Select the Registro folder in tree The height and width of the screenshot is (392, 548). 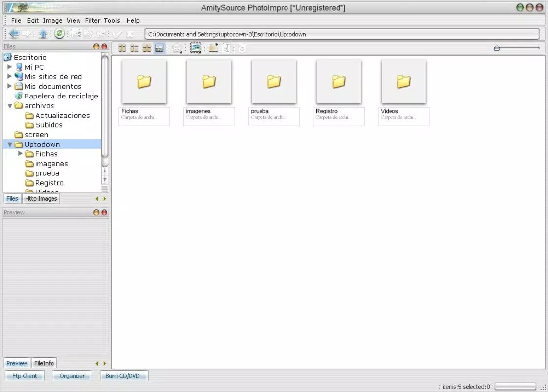tap(49, 183)
